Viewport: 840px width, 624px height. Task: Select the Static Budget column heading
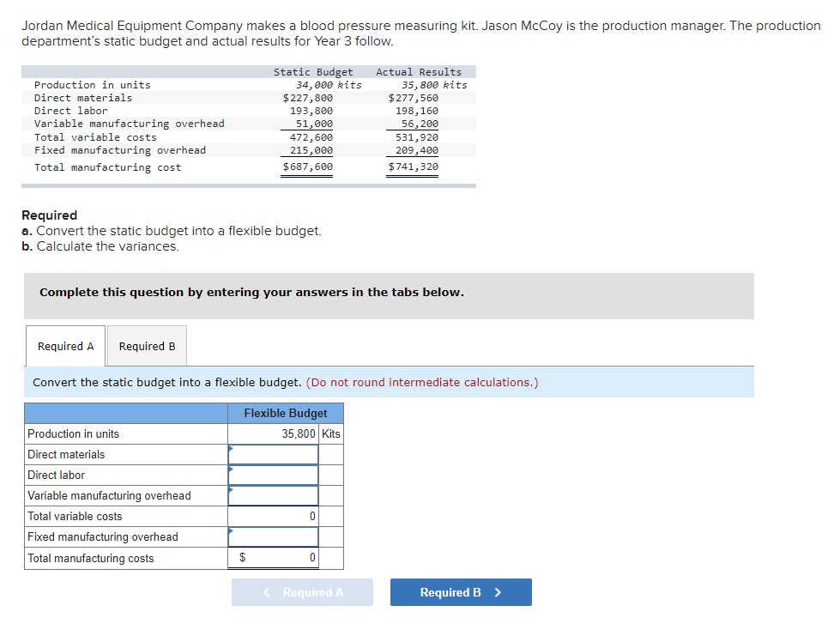point(313,72)
